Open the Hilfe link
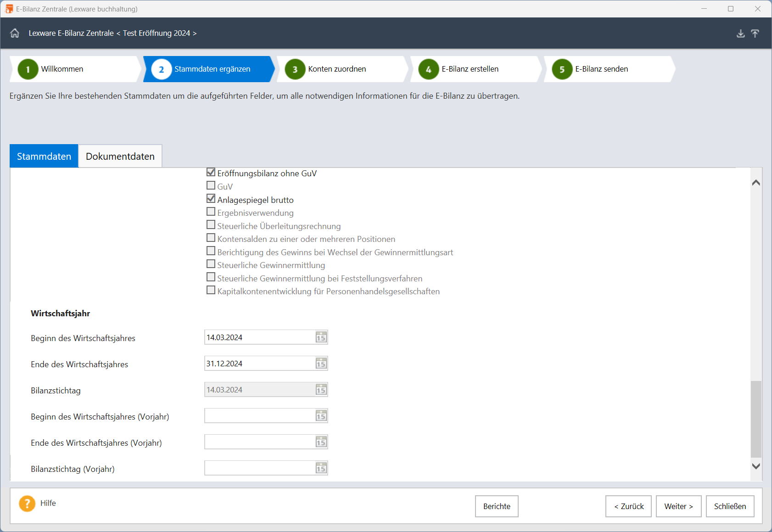Viewport: 772px width, 532px height. pos(48,503)
